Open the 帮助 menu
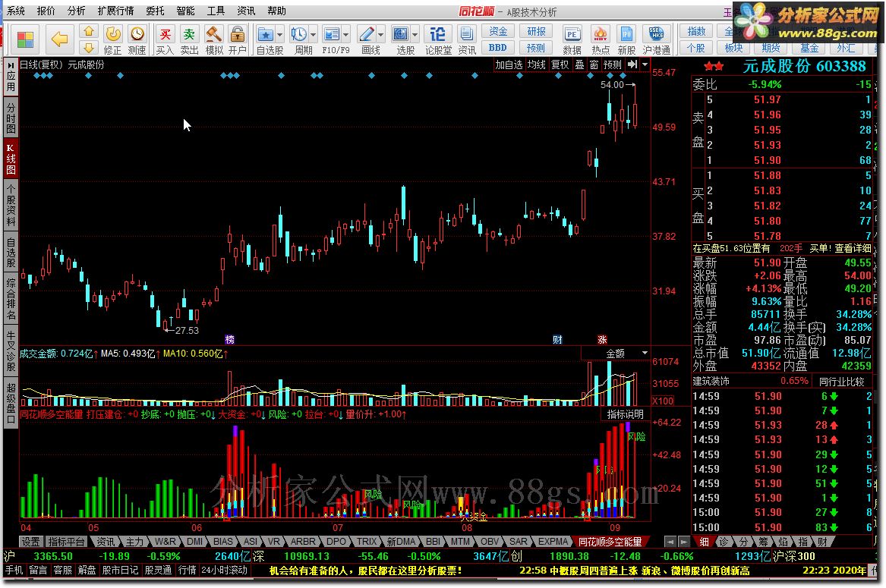 coord(276,11)
